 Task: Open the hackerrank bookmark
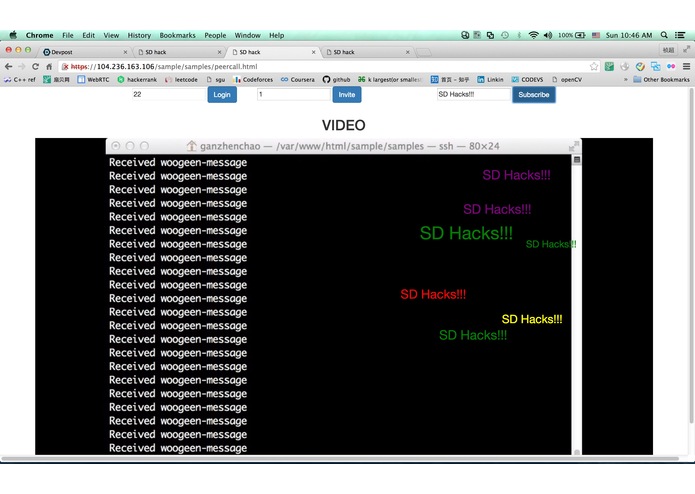click(137, 79)
